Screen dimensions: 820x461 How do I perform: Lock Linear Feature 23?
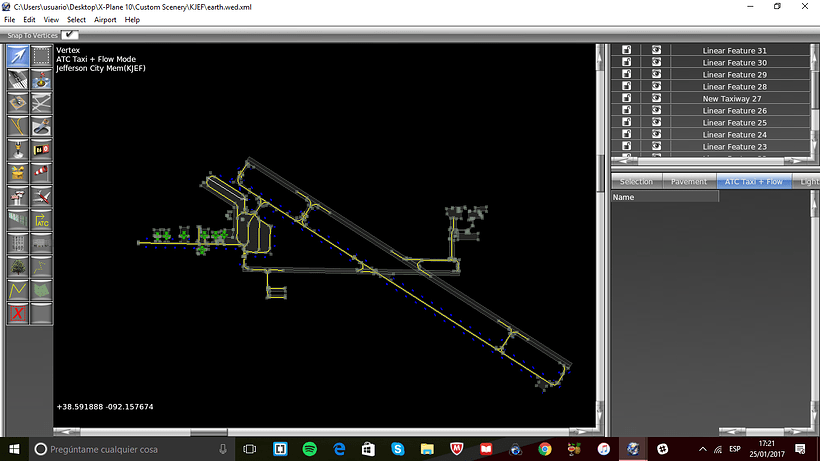627,146
